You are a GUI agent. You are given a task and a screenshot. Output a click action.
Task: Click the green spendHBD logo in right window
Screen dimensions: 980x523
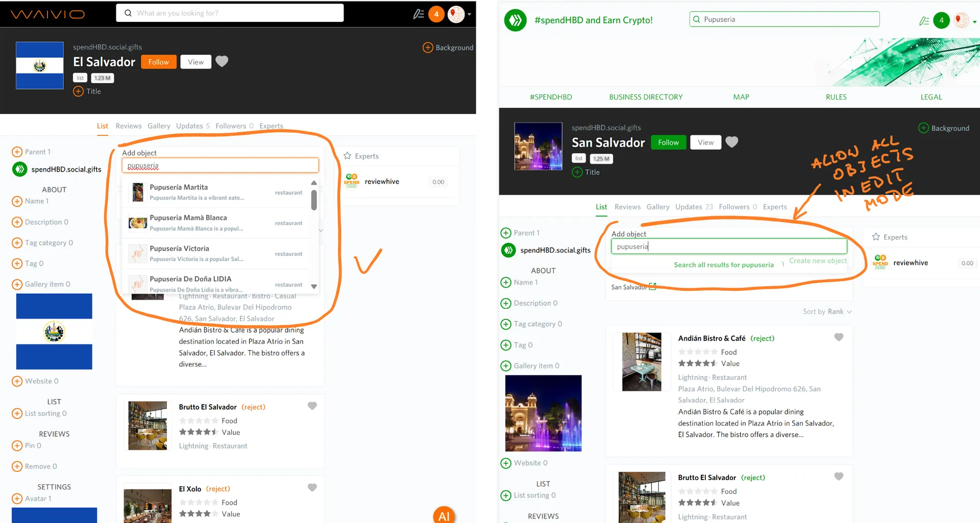516,20
